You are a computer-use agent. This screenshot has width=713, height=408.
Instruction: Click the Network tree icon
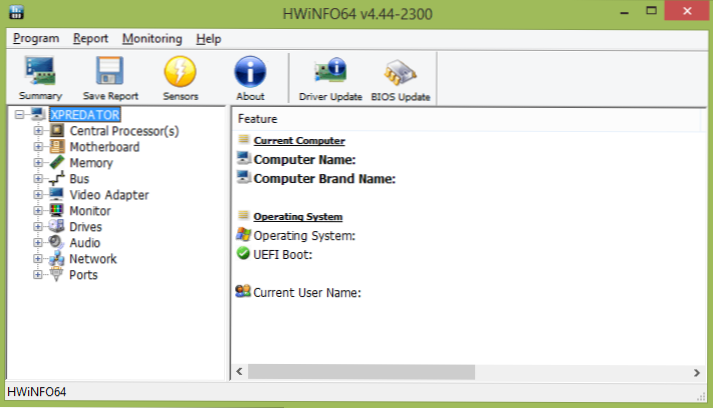click(x=57, y=258)
